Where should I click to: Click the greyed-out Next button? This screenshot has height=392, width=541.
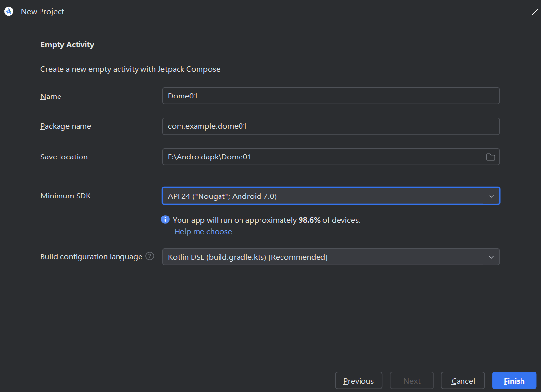412,381
